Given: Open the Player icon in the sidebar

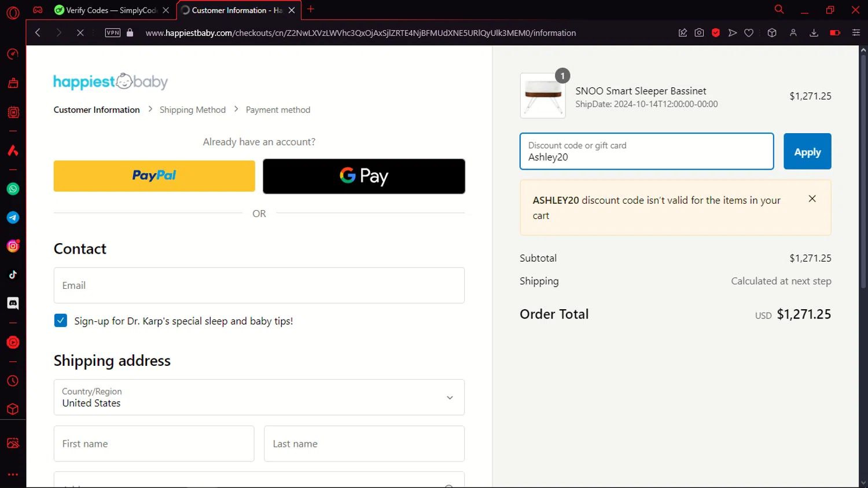Looking at the screenshot, I should tap(13, 342).
